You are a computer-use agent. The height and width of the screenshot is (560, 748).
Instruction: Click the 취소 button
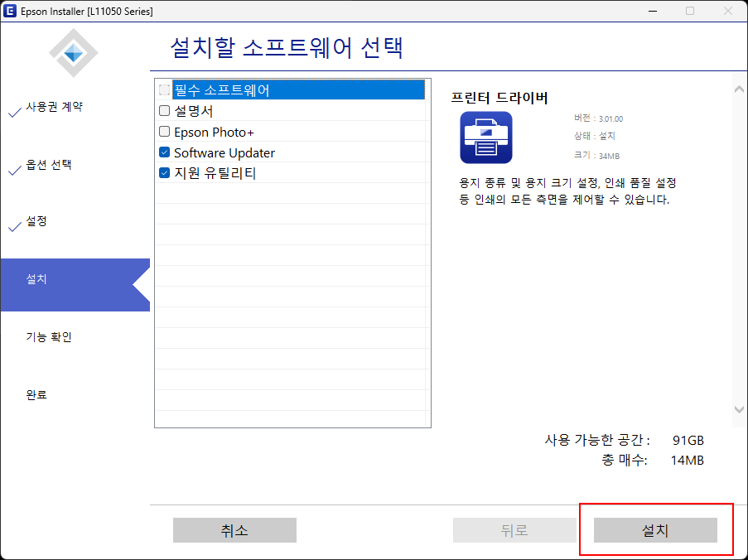[x=234, y=530]
